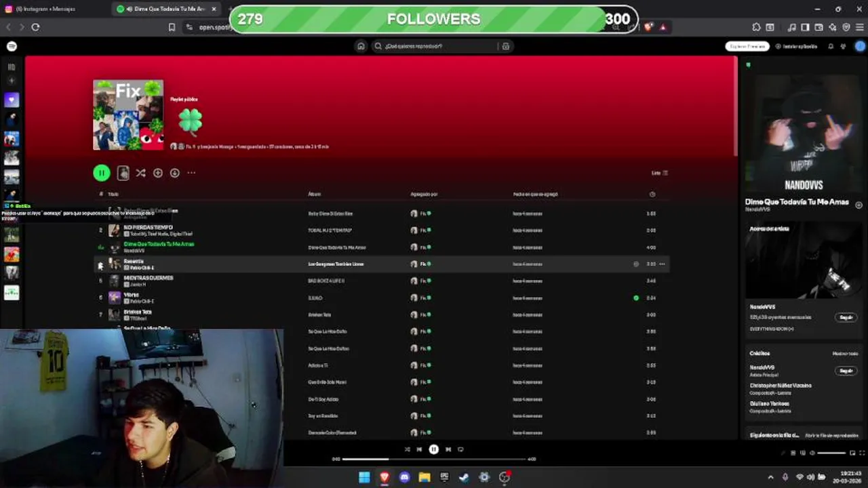The width and height of the screenshot is (868, 488).
Task: Click Abrir la fila de reproducción
Action: [x=831, y=435]
